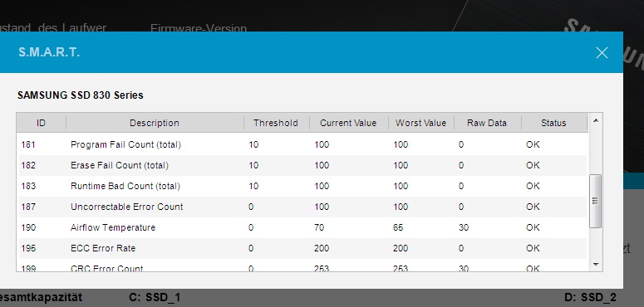Select row Uncorrectable Error Count

pyautogui.click(x=302, y=207)
